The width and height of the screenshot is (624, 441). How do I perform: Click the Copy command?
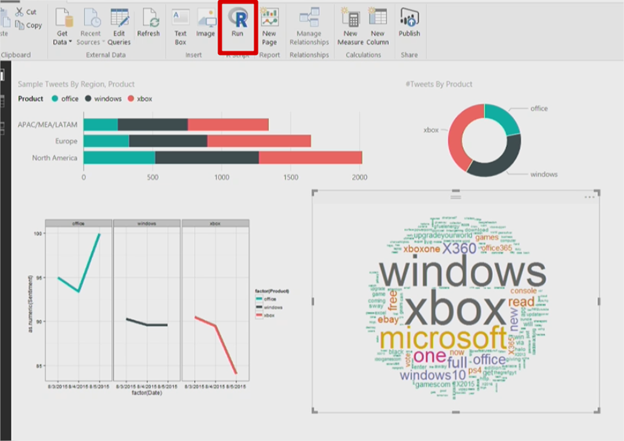27,25
